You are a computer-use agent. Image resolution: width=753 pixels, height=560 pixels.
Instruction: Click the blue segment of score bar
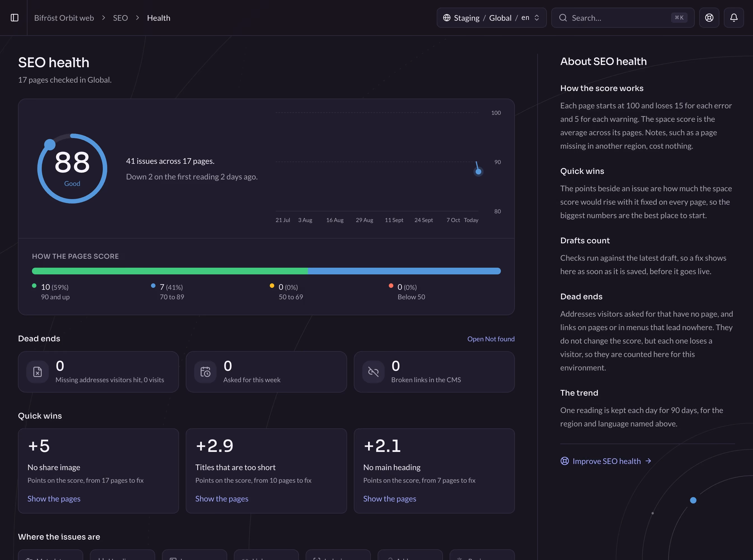[404, 271]
